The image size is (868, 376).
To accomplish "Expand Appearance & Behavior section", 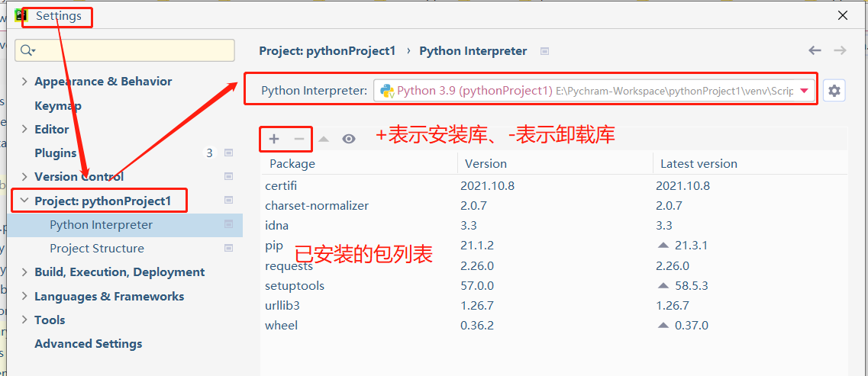I will coord(24,82).
